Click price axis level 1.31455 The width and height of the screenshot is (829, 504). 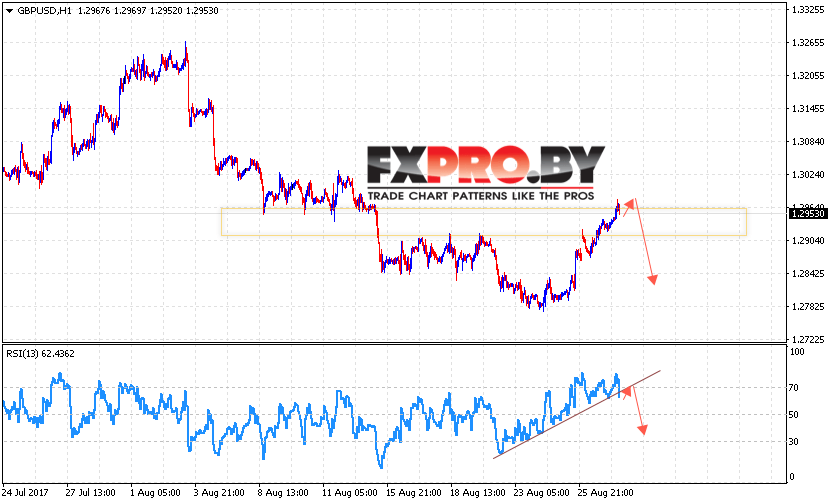tap(808, 108)
